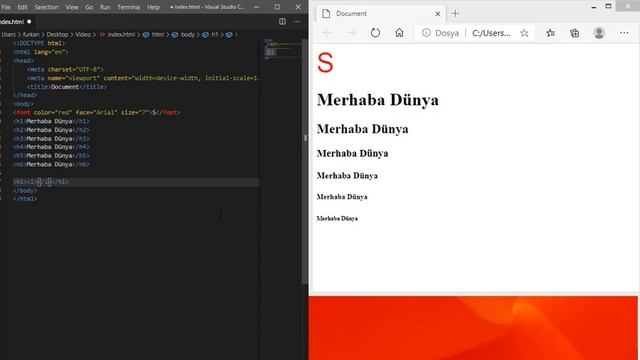The width and height of the screenshot is (640, 360).
Task: Open the Selection menu
Action: click(x=47, y=7)
